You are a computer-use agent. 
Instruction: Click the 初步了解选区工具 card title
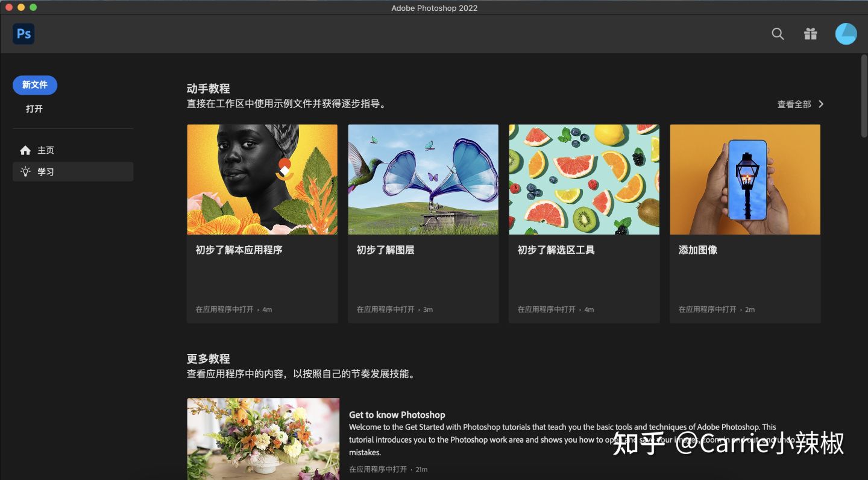556,250
